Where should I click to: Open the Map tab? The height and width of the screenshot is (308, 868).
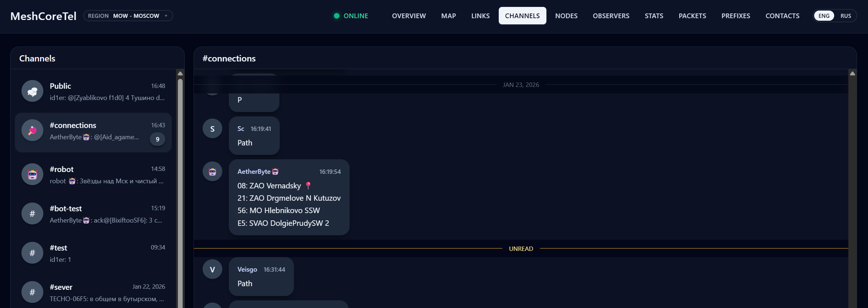[448, 16]
